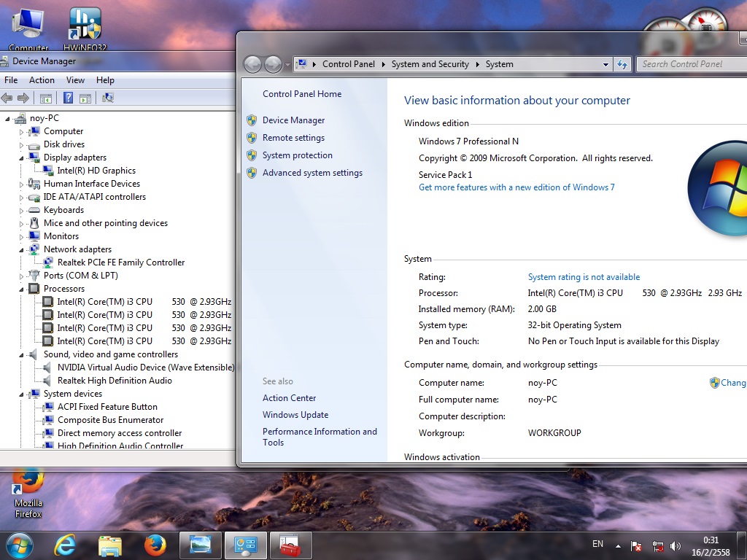Click System and Security breadcrumb
Viewport: 747px width, 560px height.
click(x=430, y=64)
